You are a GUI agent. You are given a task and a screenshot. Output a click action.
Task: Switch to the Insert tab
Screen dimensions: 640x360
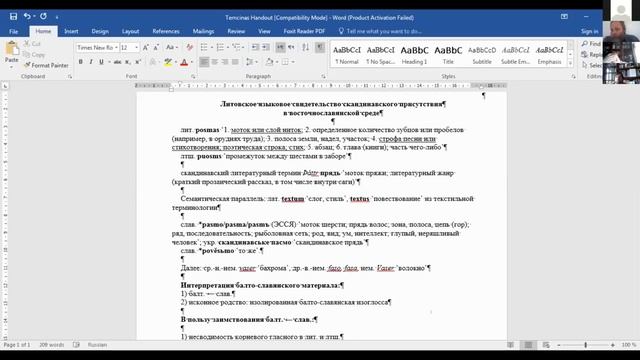coord(71,31)
